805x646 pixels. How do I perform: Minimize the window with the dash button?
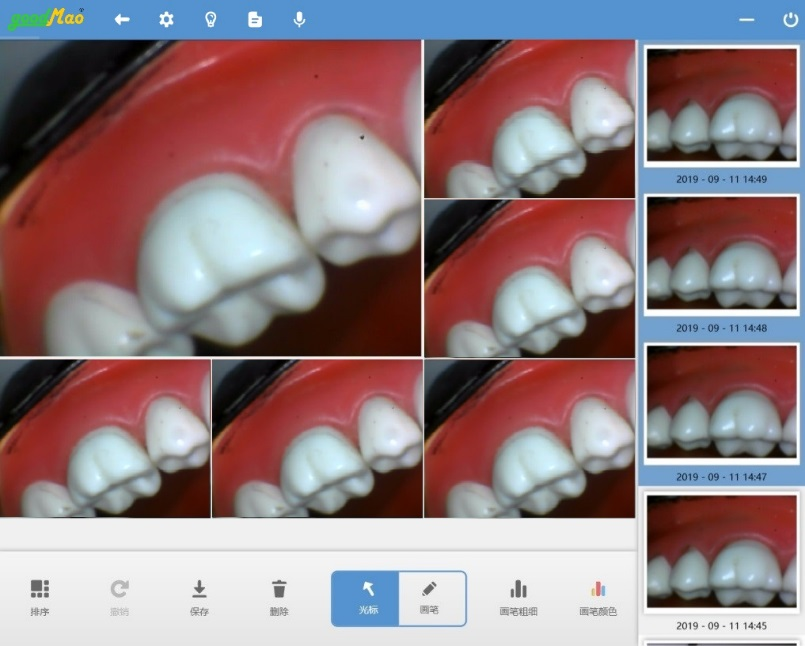coord(746,19)
